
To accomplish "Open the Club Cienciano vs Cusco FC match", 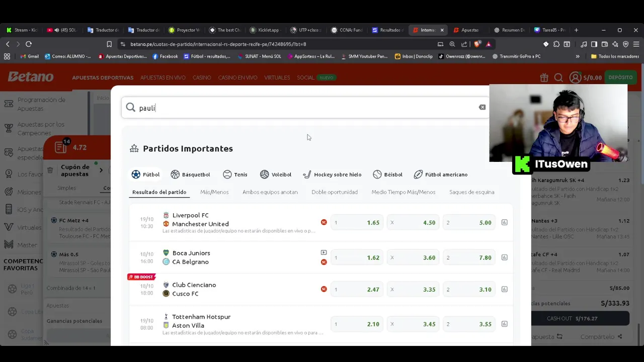I will (194, 289).
